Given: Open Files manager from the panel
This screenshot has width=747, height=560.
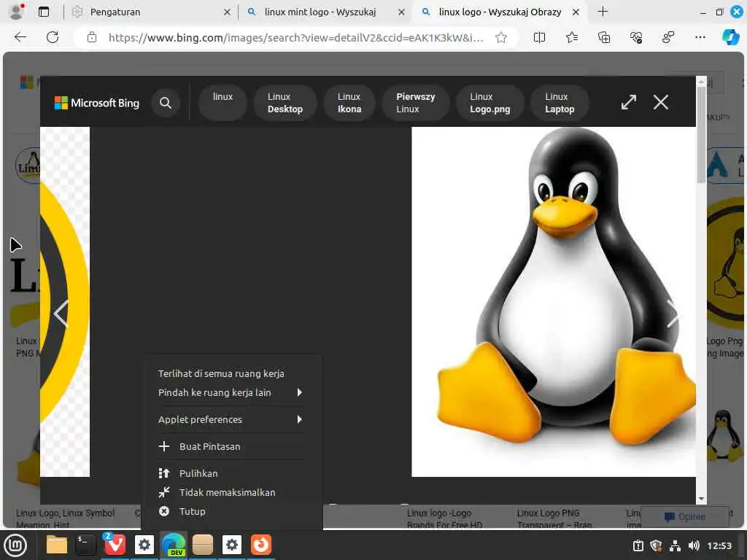Looking at the screenshot, I should pos(57,545).
